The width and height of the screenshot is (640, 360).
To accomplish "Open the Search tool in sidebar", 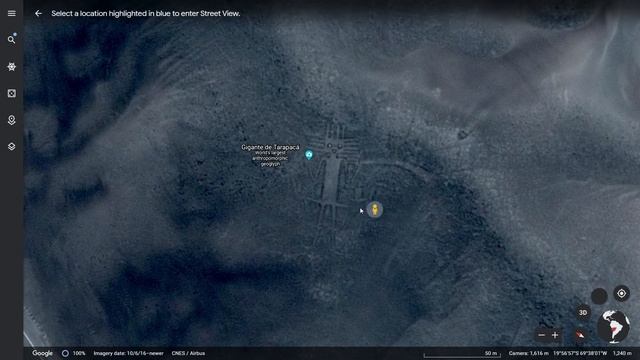I will point(11,40).
